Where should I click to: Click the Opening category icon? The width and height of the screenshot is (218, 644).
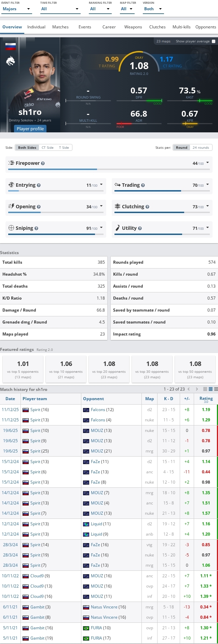click(11, 207)
